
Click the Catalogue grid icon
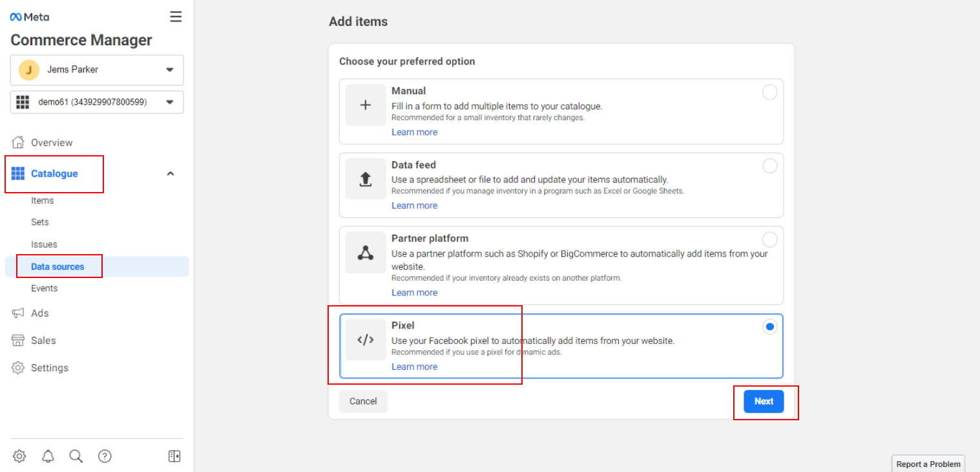click(x=18, y=173)
